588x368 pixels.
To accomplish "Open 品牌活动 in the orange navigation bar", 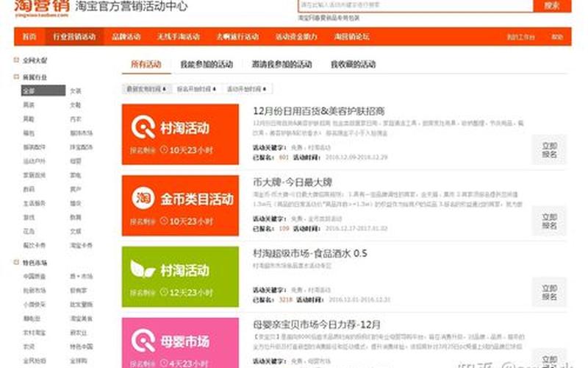I will (x=126, y=37).
